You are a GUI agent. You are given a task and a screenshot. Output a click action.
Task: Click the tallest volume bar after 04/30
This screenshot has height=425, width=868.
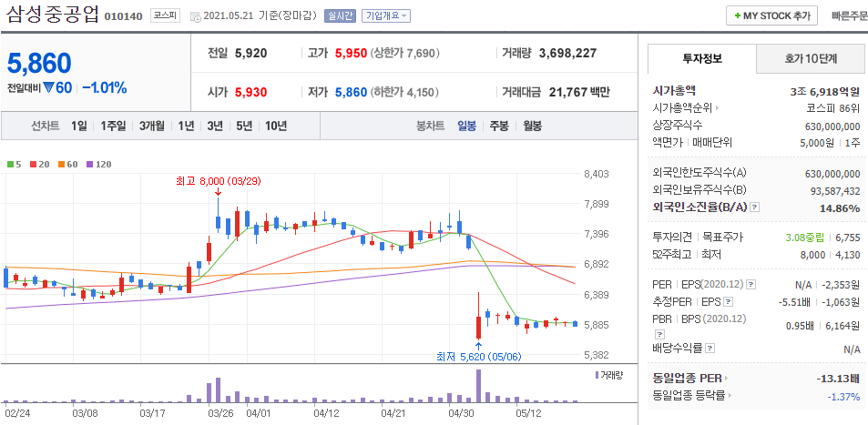tap(478, 386)
